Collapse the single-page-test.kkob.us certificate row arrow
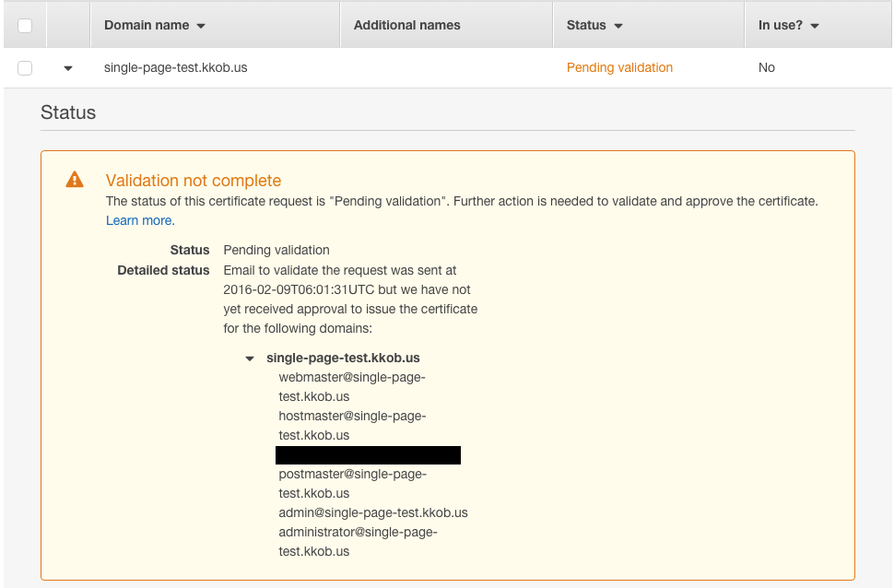Image resolution: width=894 pixels, height=588 pixels. coord(68,68)
